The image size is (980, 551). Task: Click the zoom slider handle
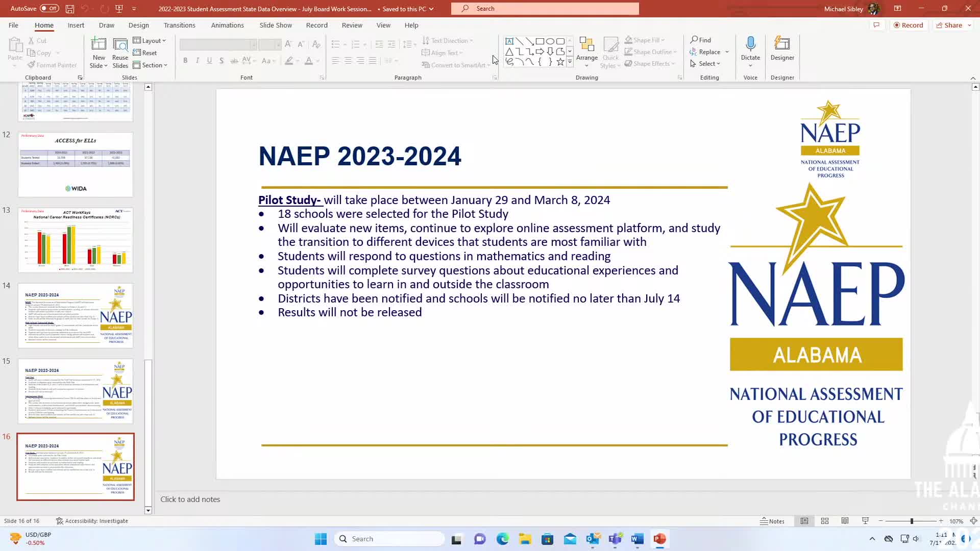(912, 521)
